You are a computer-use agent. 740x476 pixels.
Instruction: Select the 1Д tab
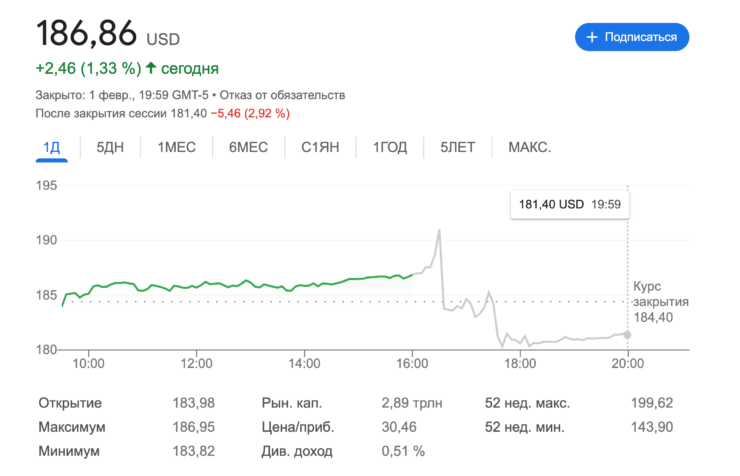(51, 147)
